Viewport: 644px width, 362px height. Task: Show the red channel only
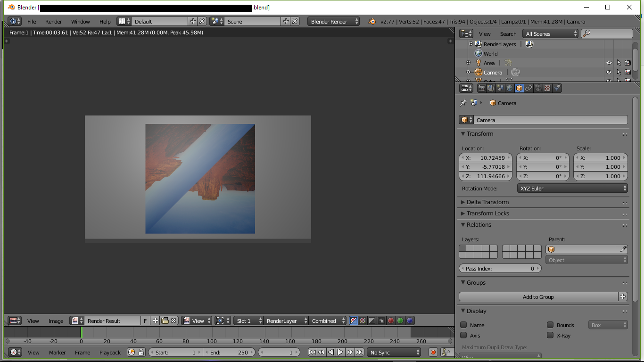click(391, 321)
